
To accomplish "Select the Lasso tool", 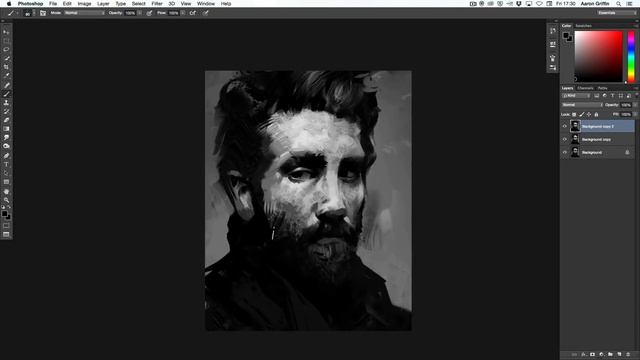I will point(6,49).
